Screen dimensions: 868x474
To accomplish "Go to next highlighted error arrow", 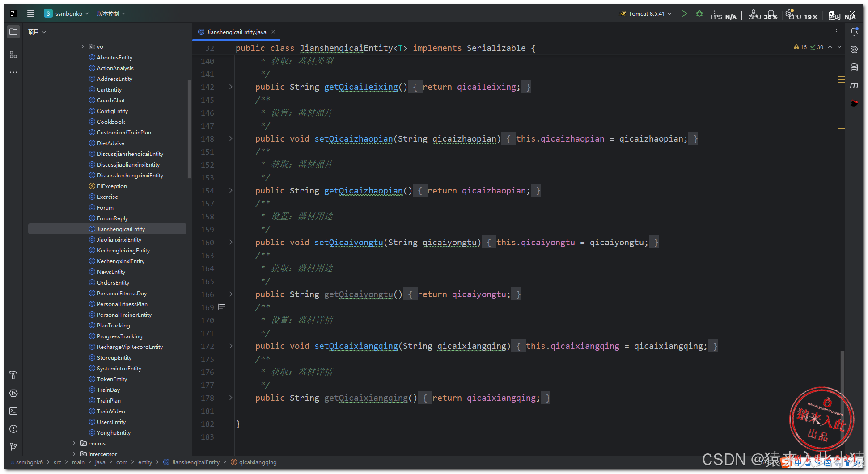I will click(x=839, y=47).
